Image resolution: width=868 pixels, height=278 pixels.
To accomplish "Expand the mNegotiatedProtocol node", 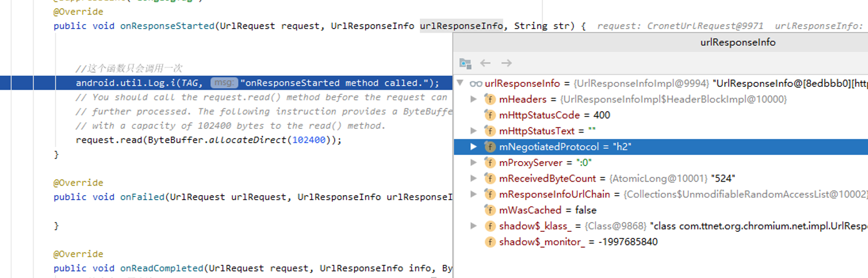I will pos(473,147).
